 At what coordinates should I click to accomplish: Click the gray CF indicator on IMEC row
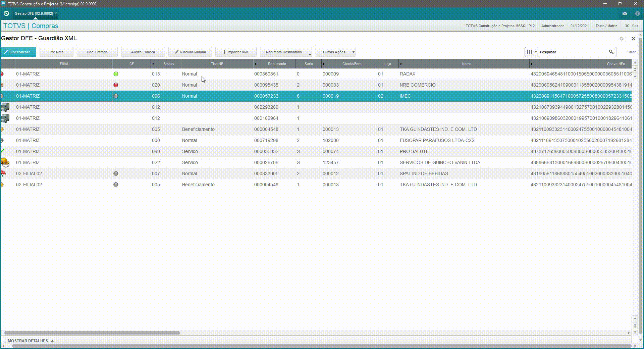point(116,96)
